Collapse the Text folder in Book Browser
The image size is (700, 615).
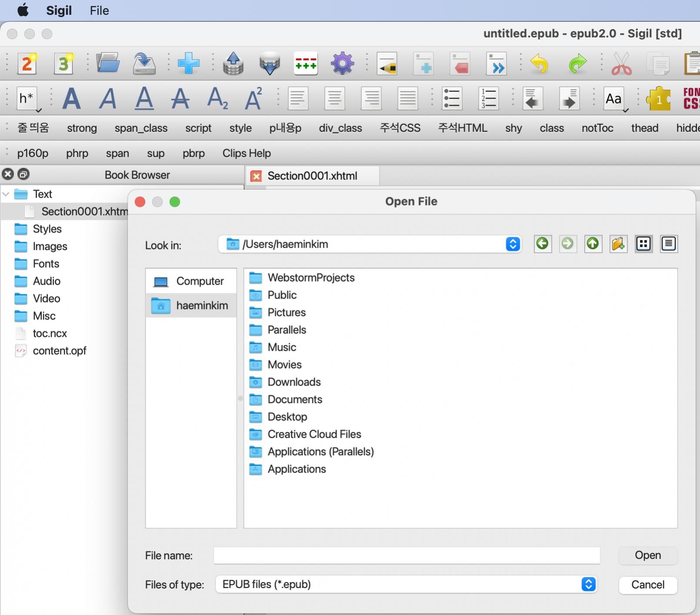click(x=6, y=194)
